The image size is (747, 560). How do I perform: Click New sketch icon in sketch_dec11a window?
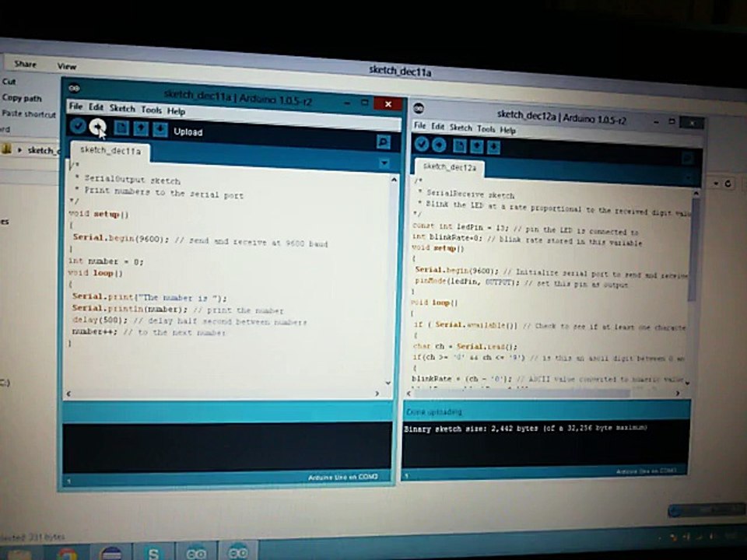(x=121, y=128)
